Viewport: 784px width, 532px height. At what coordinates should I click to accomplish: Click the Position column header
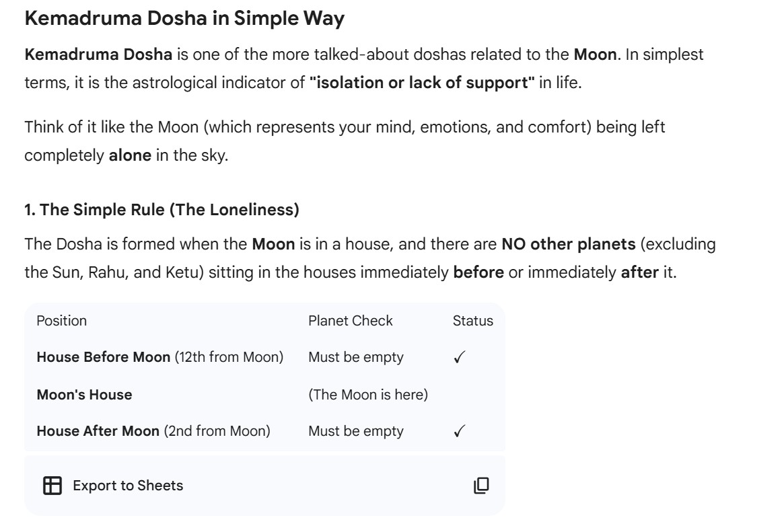(61, 321)
